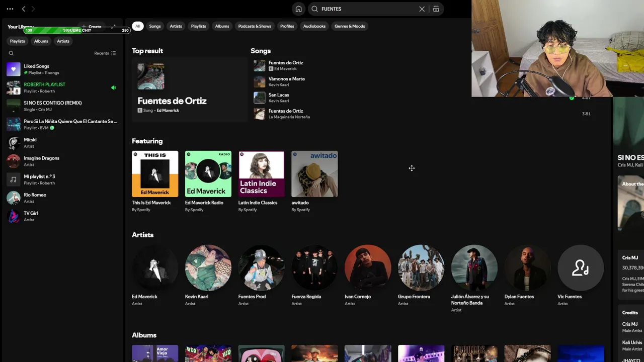Click the search magnifier icon in search bar
The image size is (644, 362).
tap(315, 9)
